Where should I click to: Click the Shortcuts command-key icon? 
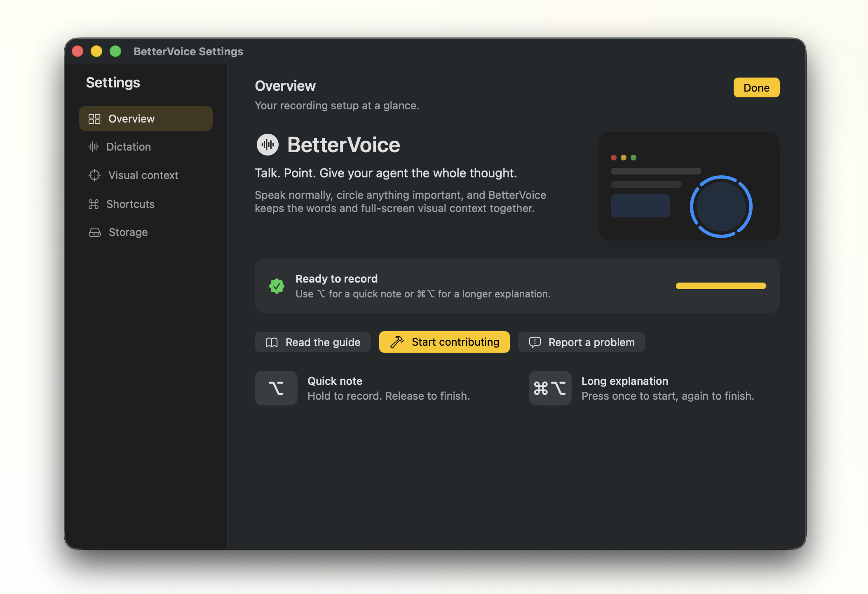pyautogui.click(x=94, y=204)
